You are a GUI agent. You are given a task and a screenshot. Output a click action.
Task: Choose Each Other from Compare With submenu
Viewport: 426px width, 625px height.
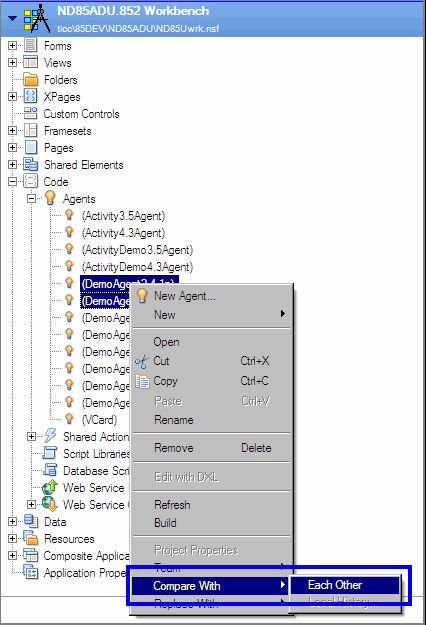click(345, 585)
